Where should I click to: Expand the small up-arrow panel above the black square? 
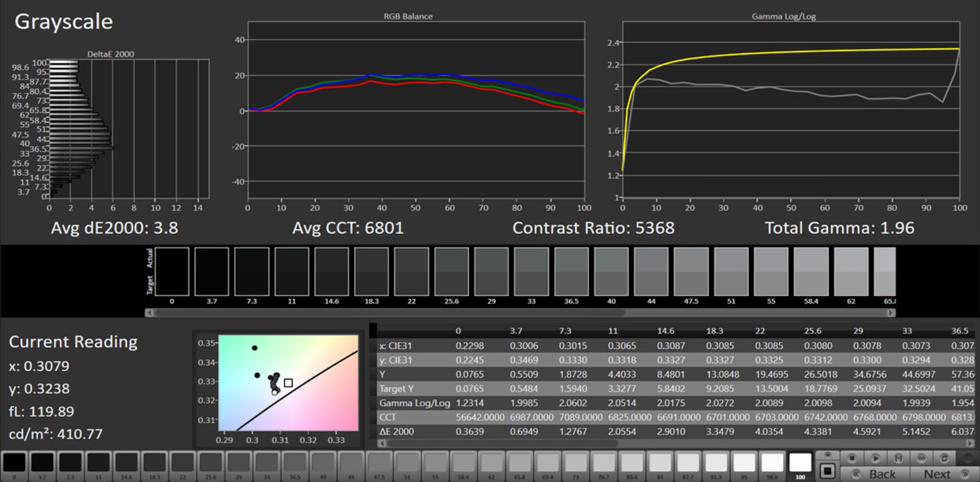[x=827, y=454]
